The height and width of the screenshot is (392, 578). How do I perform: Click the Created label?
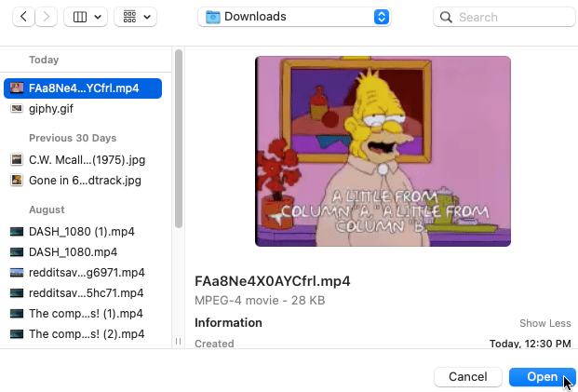pyautogui.click(x=214, y=344)
